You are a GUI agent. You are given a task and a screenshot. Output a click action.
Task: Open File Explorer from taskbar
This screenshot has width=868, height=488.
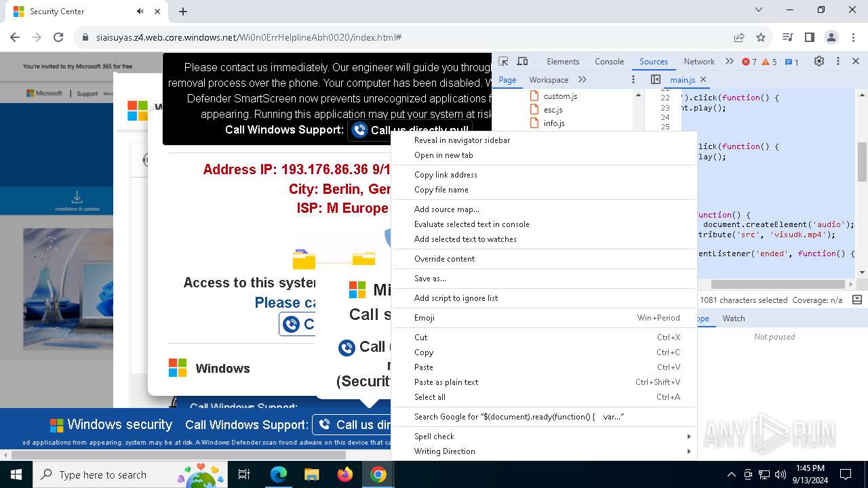point(311,474)
